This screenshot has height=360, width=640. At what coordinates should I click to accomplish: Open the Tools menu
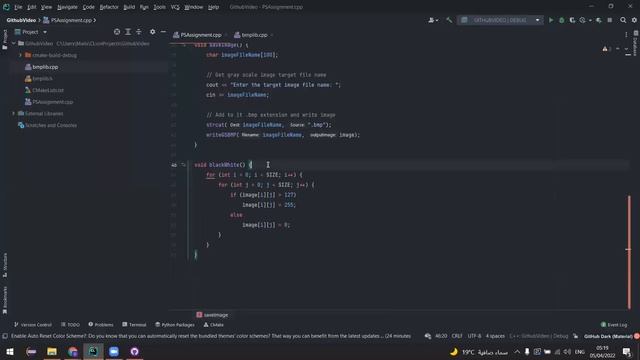pyautogui.click(x=160, y=7)
